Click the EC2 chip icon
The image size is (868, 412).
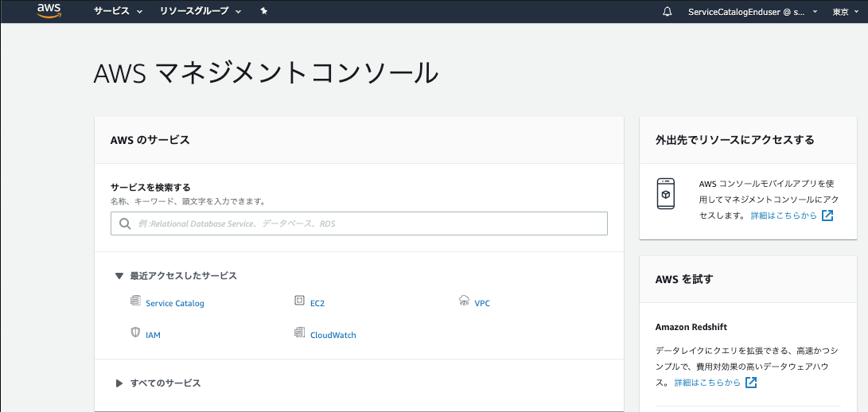point(299,301)
